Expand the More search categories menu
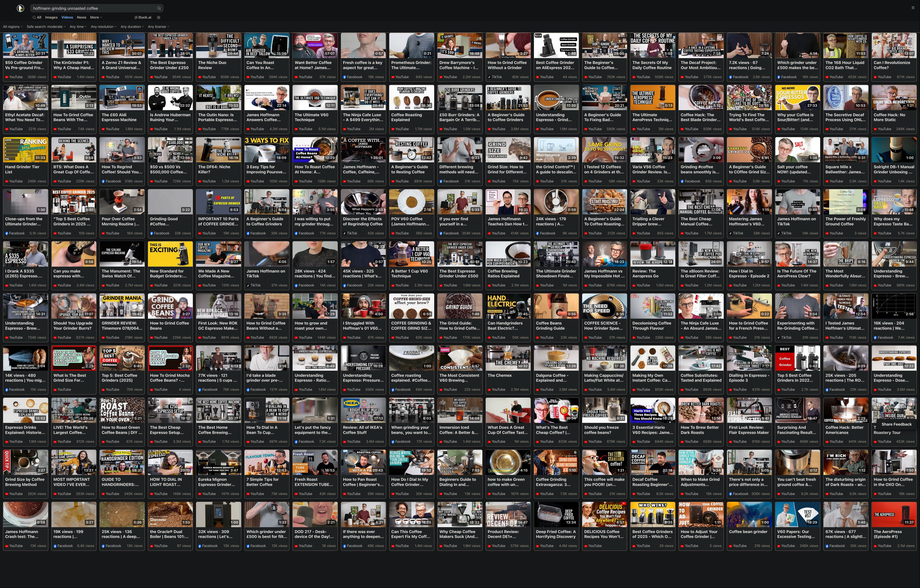This screenshot has width=920, height=588. [x=96, y=17]
